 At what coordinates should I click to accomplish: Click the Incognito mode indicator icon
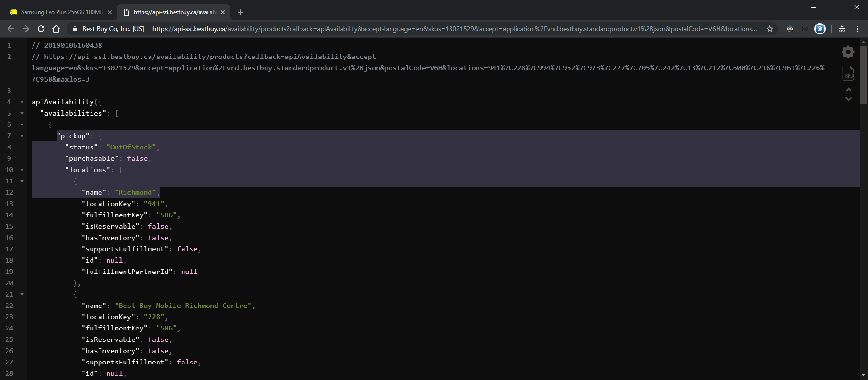click(x=842, y=29)
